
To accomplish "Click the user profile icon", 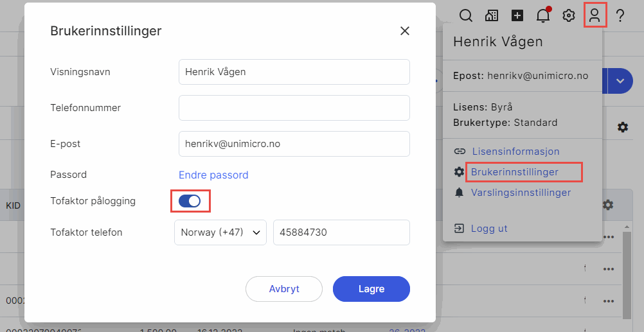I will coord(595,15).
